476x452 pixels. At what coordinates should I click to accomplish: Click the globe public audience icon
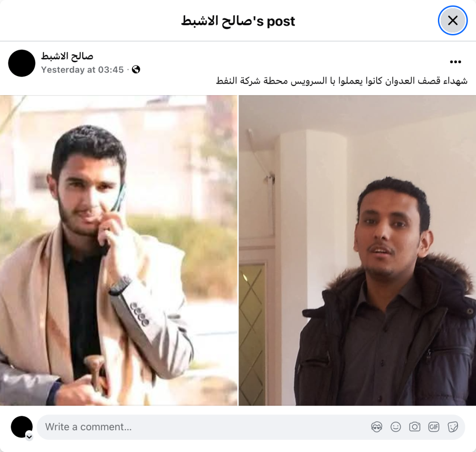136,70
